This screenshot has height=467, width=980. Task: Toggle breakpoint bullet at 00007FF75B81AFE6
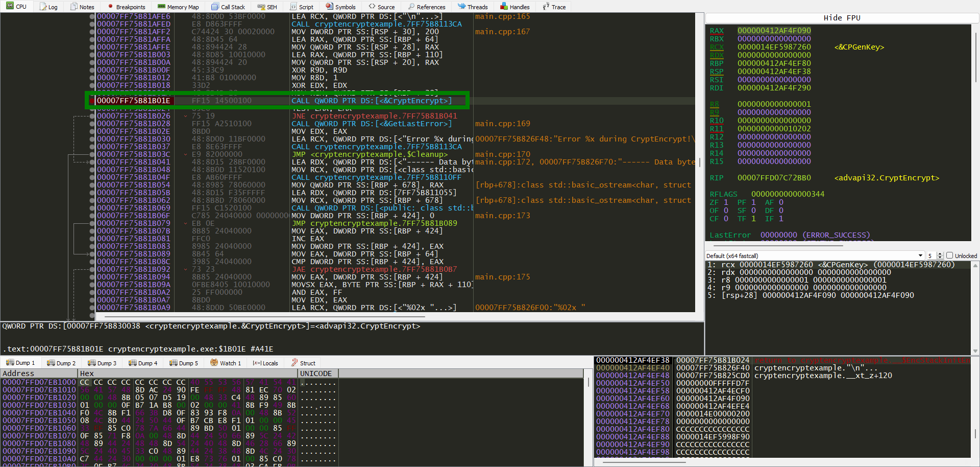(92, 16)
